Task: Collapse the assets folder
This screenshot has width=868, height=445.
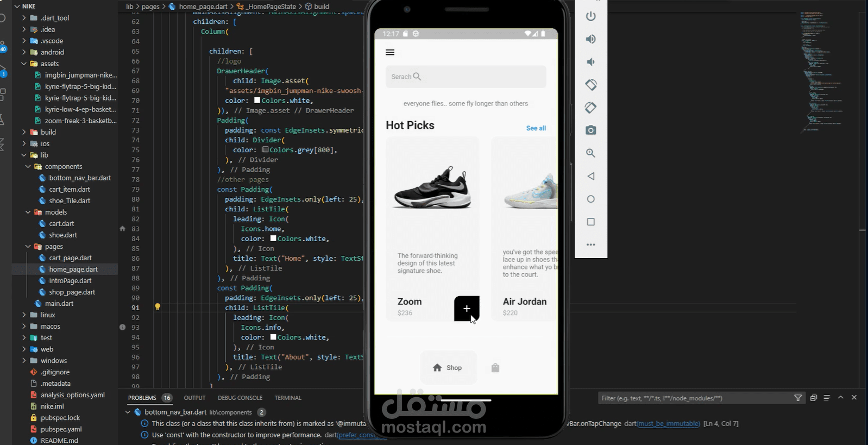Action: [24, 64]
